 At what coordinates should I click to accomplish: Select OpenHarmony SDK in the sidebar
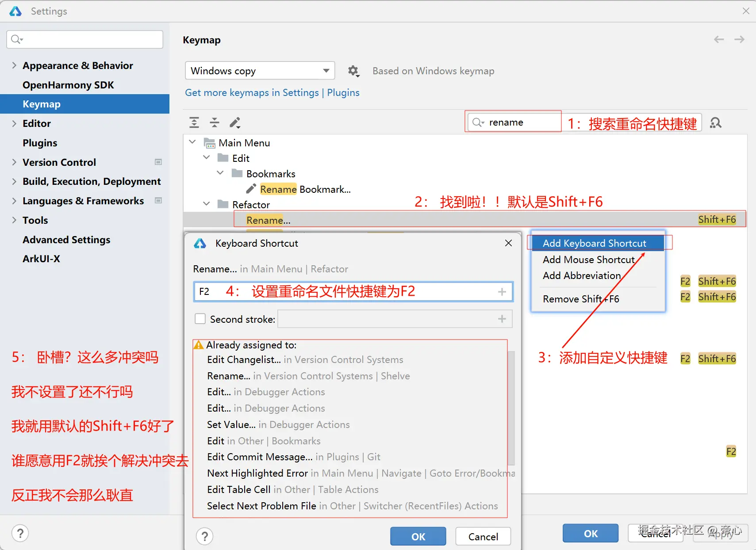tap(68, 85)
